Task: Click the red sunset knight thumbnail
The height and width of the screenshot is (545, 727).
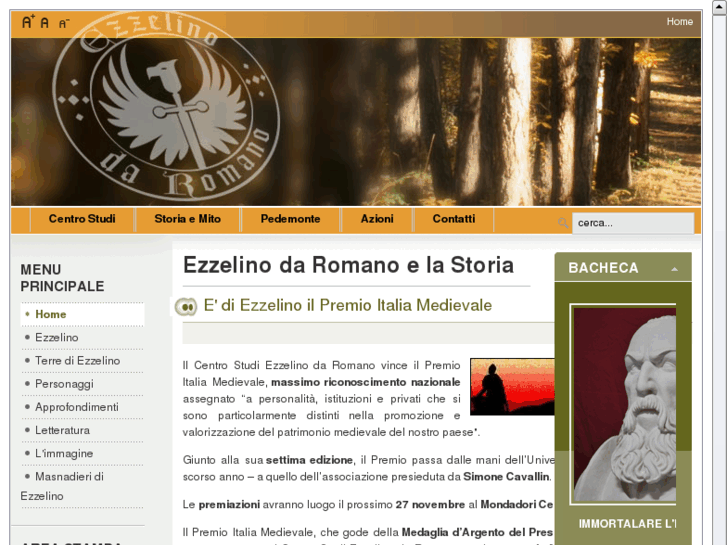Action: coord(512,386)
